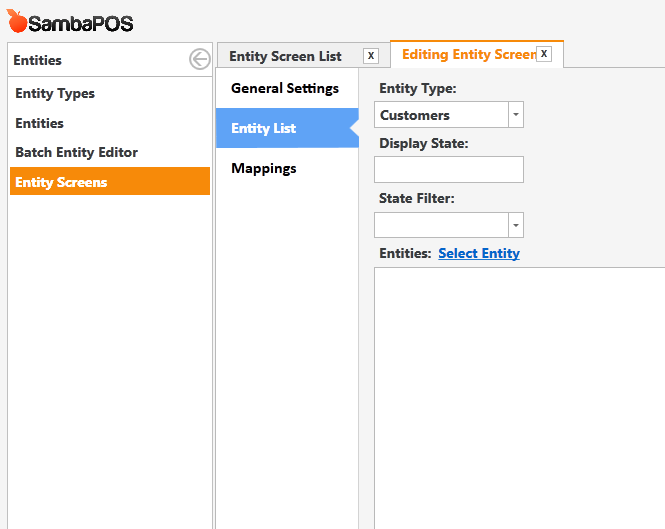This screenshot has width=665, height=529.
Task: Open Entity Types in sidebar
Action: pyautogui.click(x=55, y=93)
